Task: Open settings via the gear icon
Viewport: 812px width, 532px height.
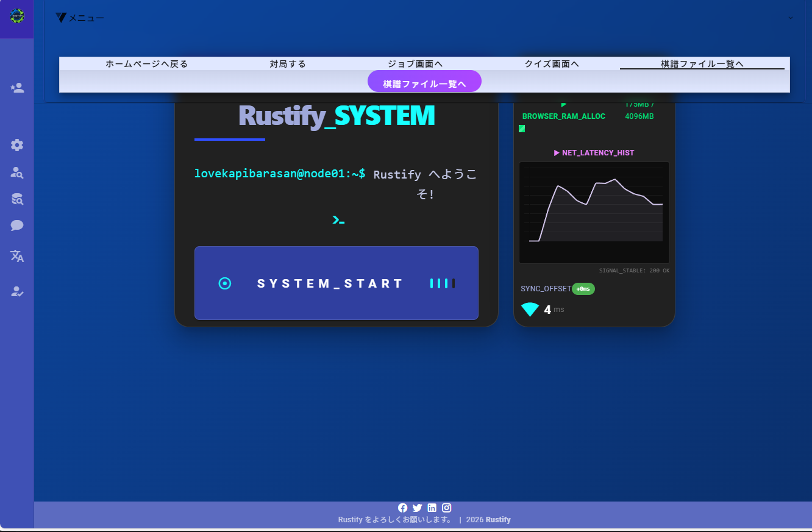Action: pos(17,145)
